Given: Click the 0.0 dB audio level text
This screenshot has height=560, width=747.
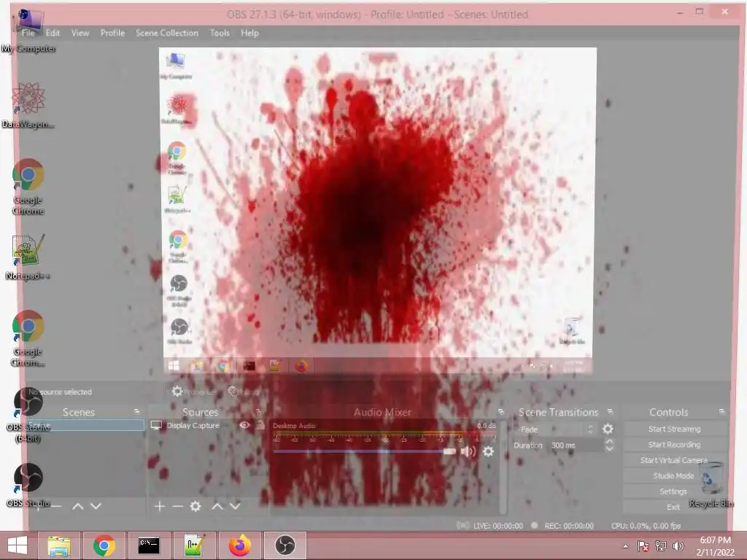Looking at the screenshot, I should [487, 425].
